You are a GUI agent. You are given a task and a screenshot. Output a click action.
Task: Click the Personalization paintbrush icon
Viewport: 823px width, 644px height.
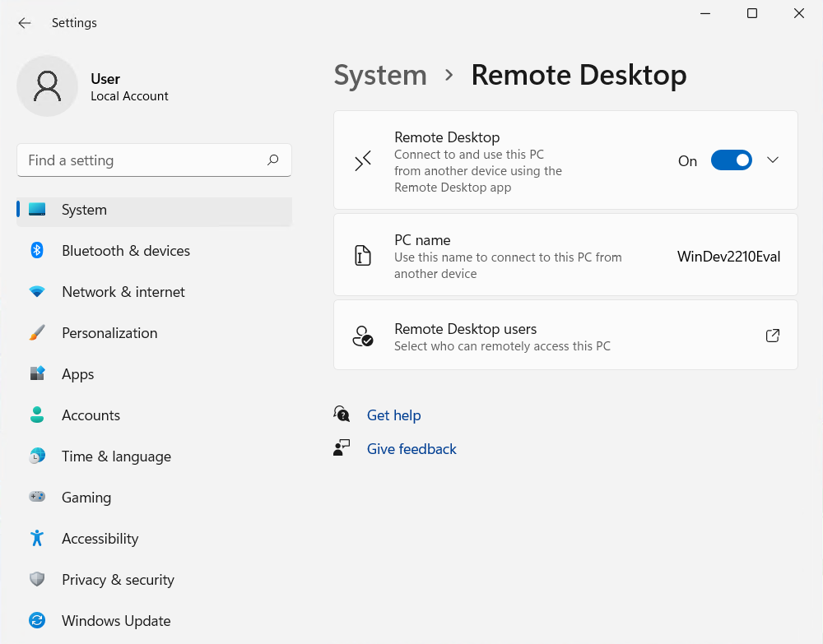37,333
